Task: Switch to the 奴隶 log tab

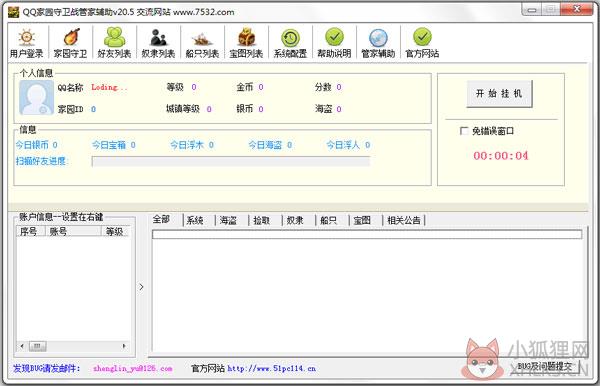Action: (x=295, y=220)
